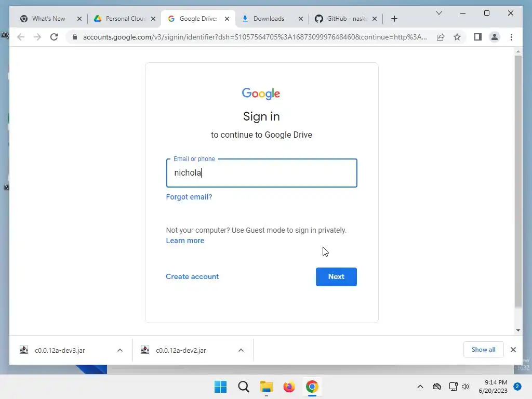Click the blue Next button

[336, 277]
